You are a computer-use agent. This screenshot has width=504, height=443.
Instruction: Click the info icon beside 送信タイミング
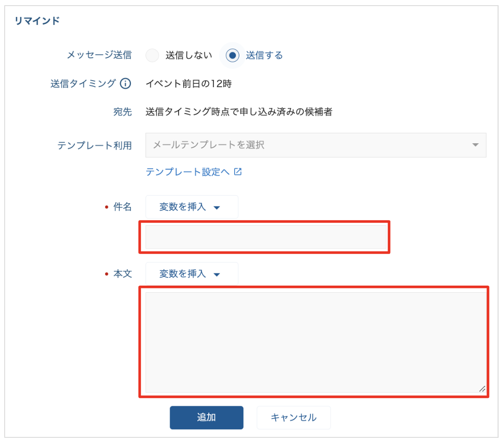(x=125, y=84)
